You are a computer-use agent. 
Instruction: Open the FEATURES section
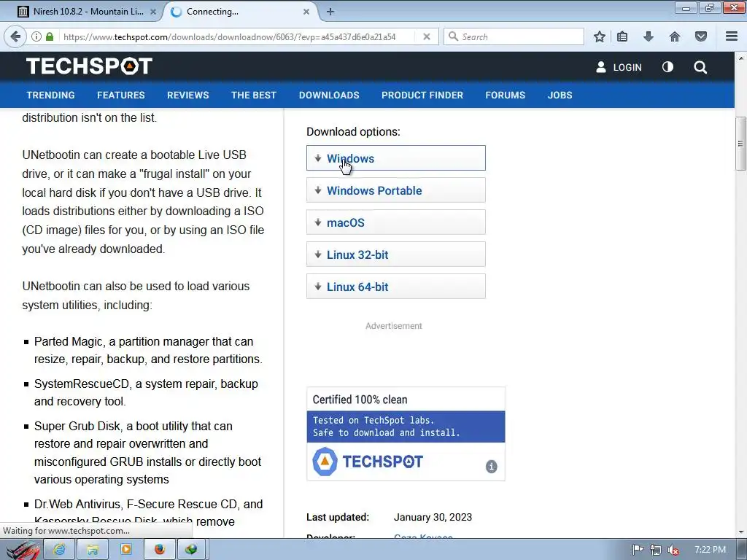click(x=121, y=96)
